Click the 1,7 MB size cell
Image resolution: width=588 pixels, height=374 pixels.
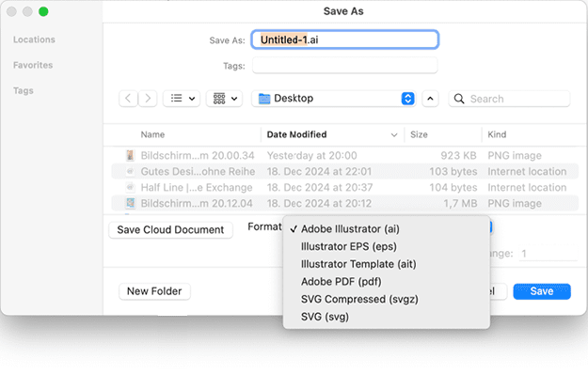pos(460,203)
